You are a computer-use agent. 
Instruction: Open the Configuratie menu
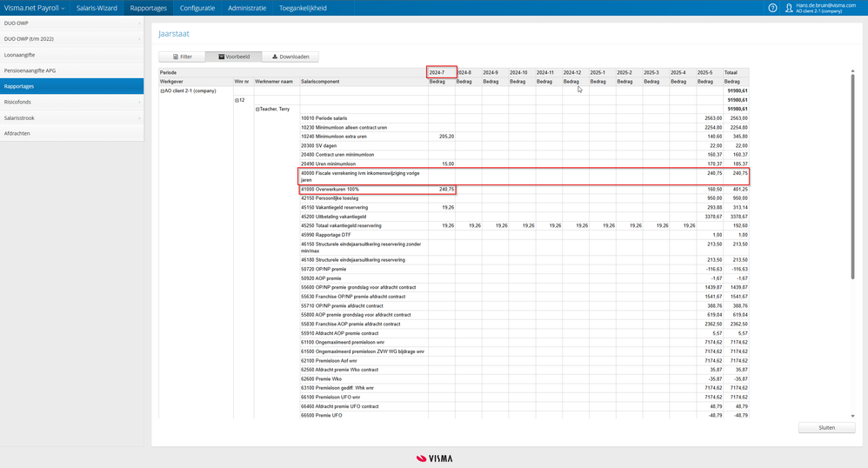[x=197, y=8]
